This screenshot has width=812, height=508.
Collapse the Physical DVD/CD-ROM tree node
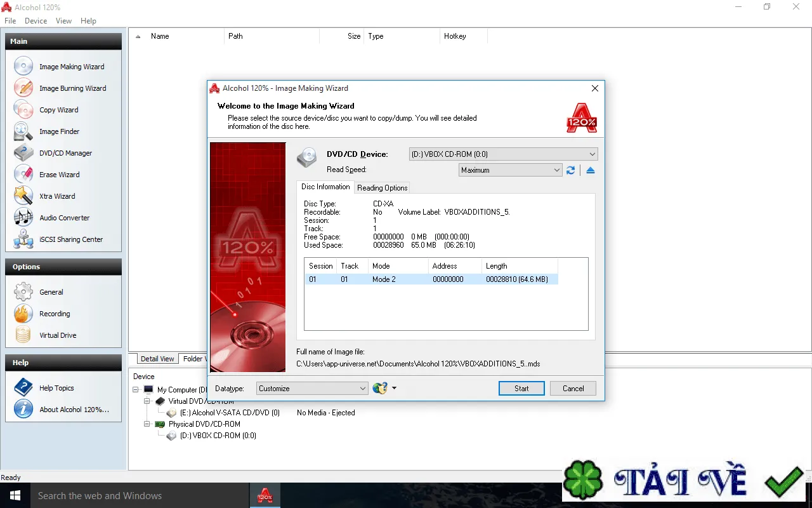[x=147, y=424]
